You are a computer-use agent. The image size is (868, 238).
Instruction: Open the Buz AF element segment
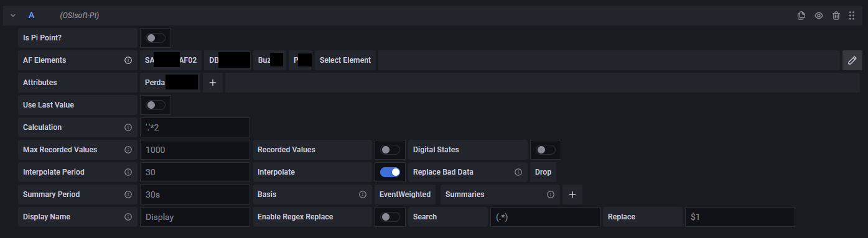pyautogui.click(x=269, y=60)
